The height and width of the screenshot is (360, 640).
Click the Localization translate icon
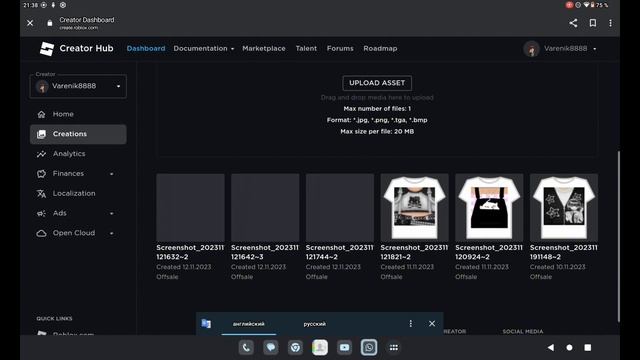(x=41, y=193)
